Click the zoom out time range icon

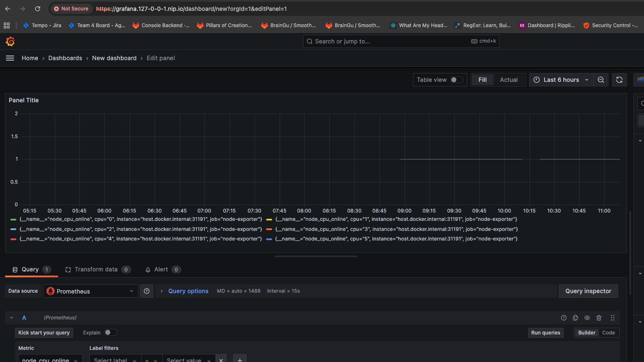pos(601,80)
